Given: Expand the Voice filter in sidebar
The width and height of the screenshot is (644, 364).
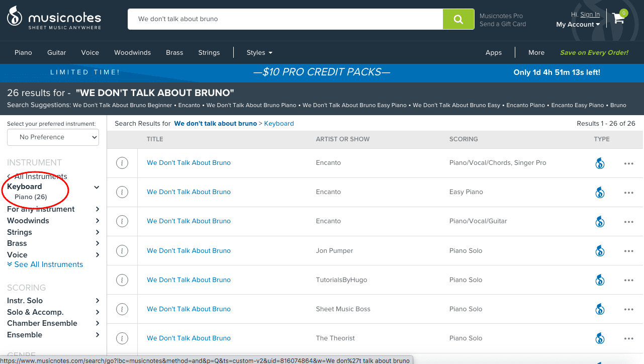Looking at the screenshot, I should [97, 255].
